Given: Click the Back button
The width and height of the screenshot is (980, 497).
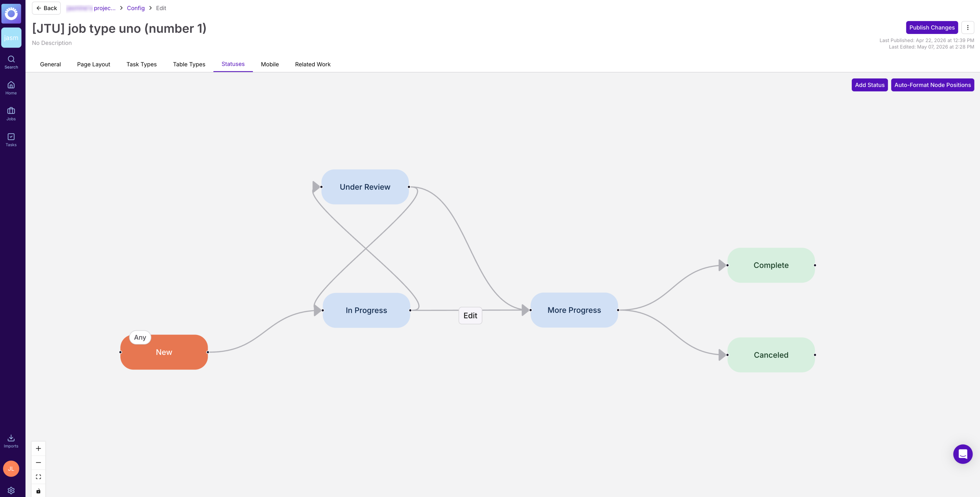Looking at the screenshot, I should point(46,8).
